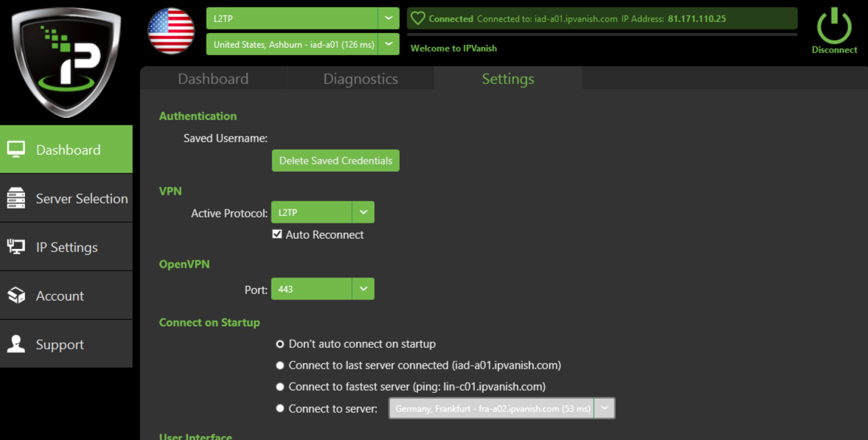The height and width of the screenshot is (440, 868).
Task: Switch to the Diagnostics tab
Action: point(361,79)
